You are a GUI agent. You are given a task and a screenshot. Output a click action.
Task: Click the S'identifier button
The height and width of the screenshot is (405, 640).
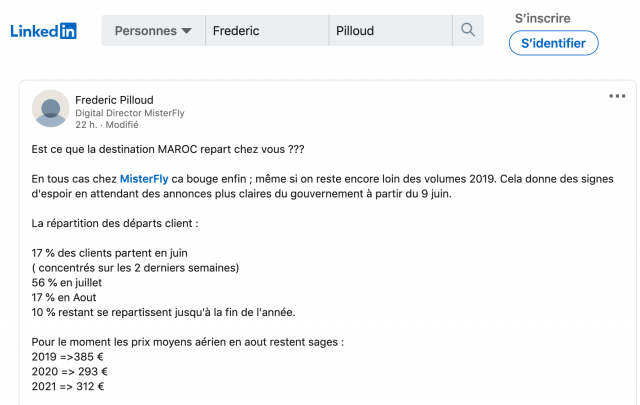pos(553,43)
